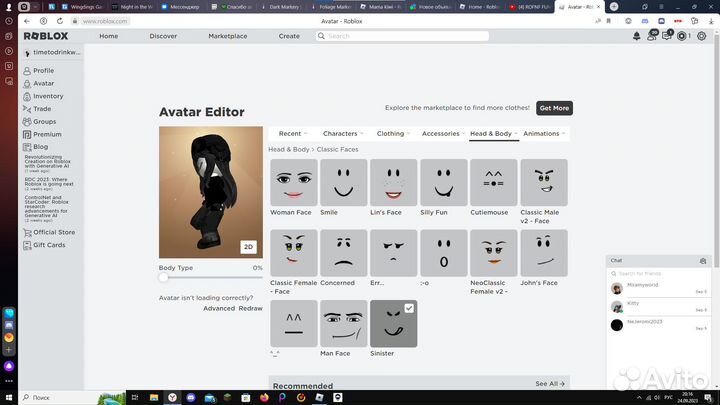
Task: Click the Redraw link
Action: coord(250,308)
